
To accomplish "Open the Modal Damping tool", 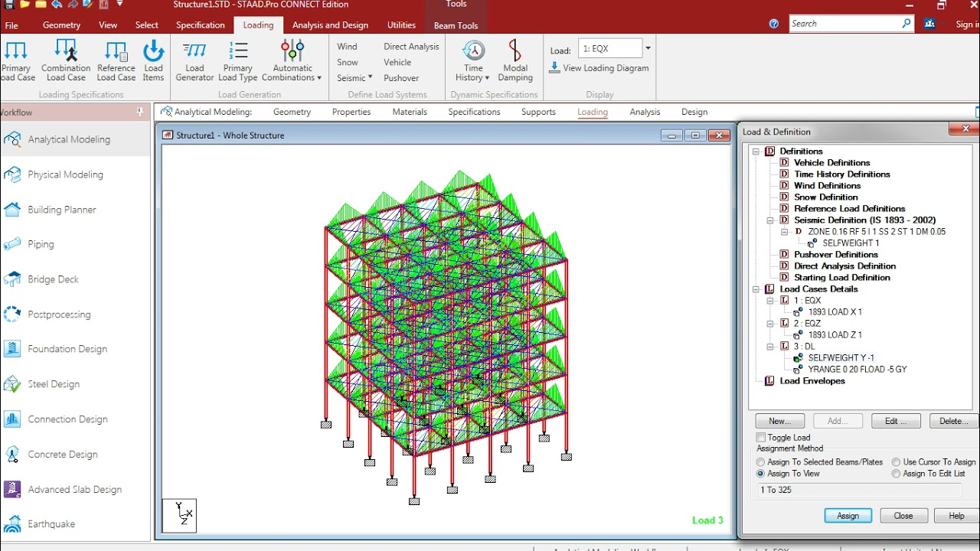I will pyautogui.click(x=515, y=61).
